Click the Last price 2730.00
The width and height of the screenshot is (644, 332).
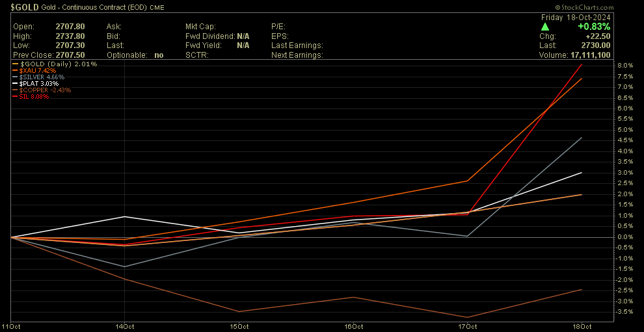click(595, 45)
